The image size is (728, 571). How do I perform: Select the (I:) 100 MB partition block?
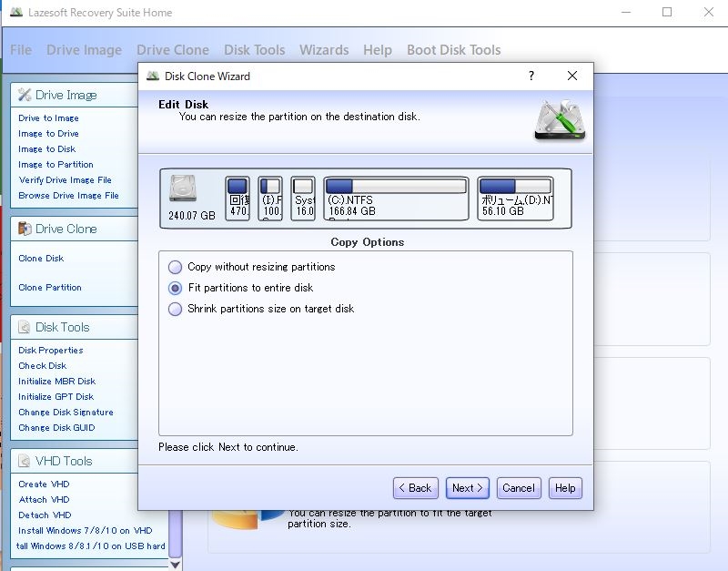[270, 199]
